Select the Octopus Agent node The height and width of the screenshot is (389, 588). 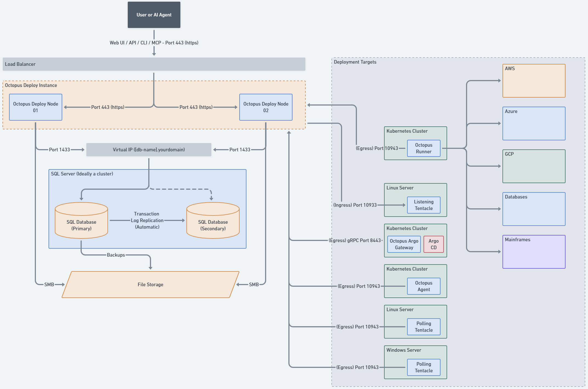point(424,286)
